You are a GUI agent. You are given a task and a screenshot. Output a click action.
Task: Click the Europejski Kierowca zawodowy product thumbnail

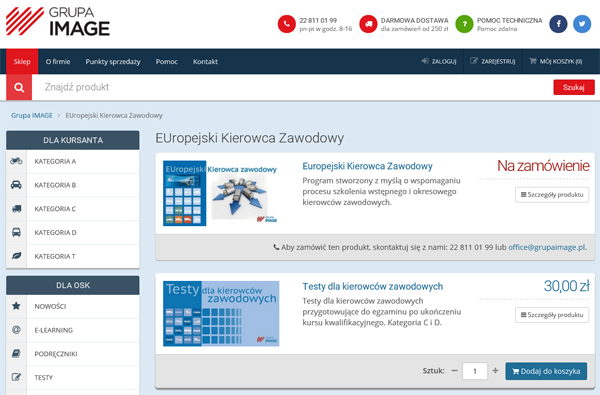tap(221, 193)
